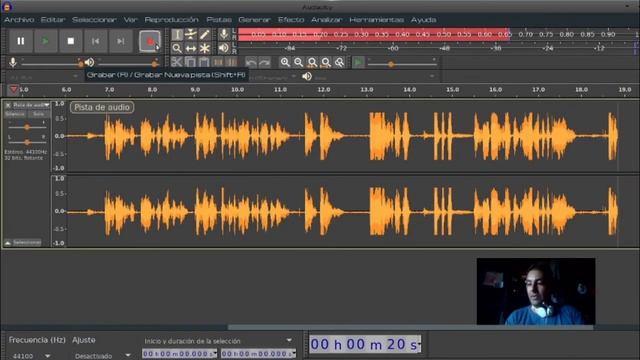Click the Copy icon
The width and height of the screenshot is (640, 360).
191,62
